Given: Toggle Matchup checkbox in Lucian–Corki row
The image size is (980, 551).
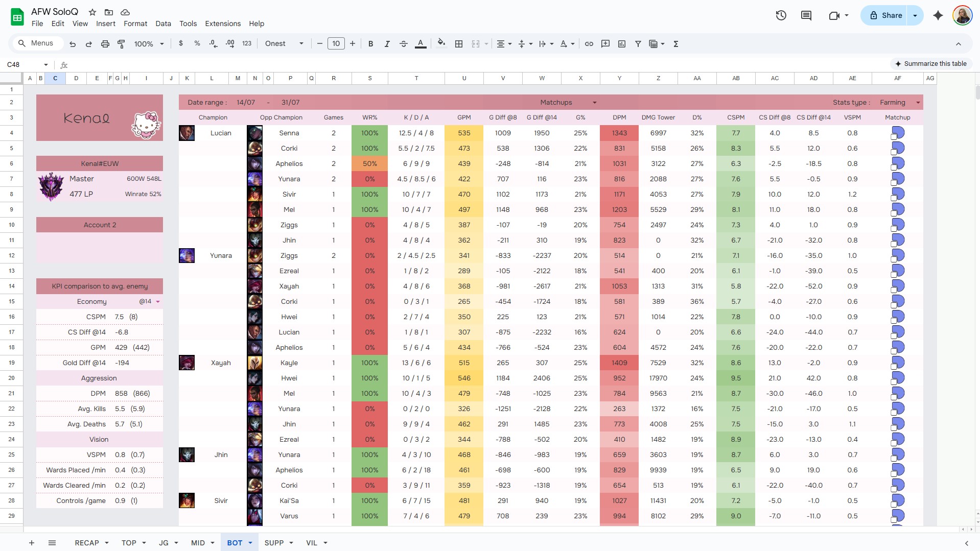Looking at the screenshot, I should point(894,152).
